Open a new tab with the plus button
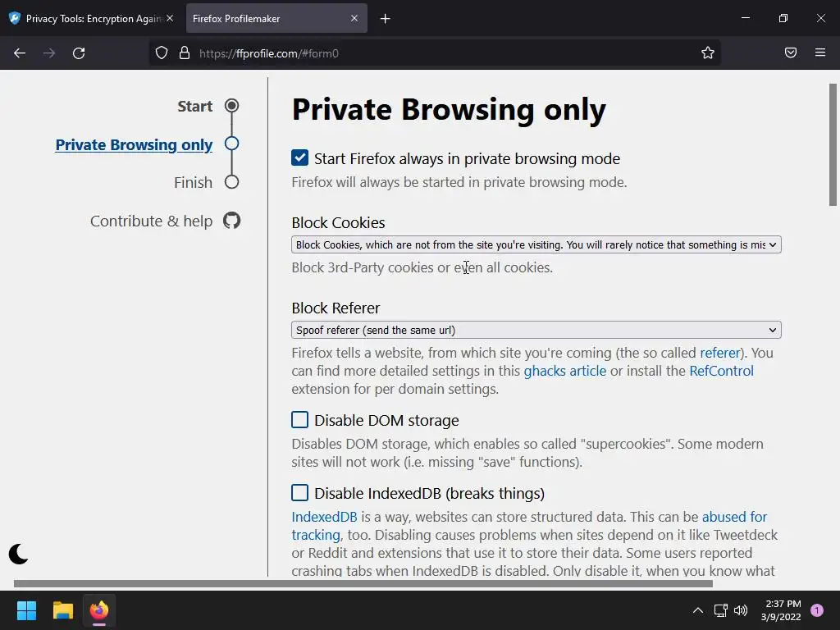This screenshot has height=630, width=840. [x=386, y=19]
